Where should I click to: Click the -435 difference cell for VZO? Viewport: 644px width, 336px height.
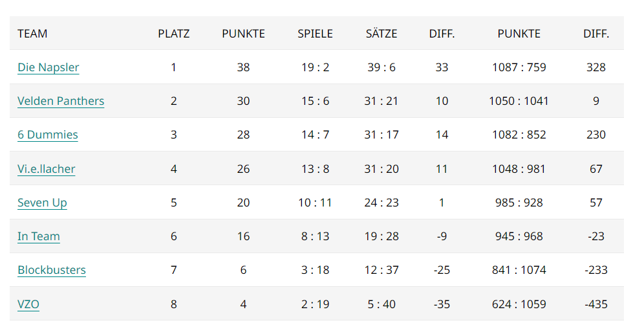click(x=596, y=304)
